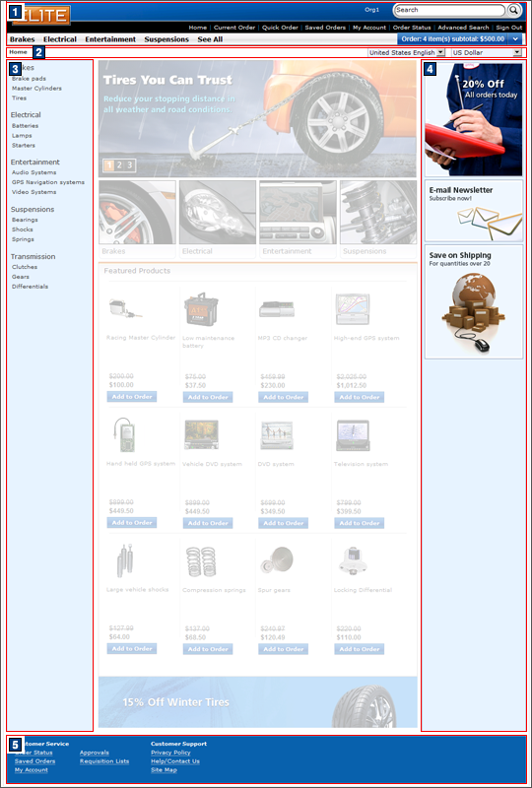This screenshot has height=788, width=532.
Task: Click the Entertainment category thumbnail
Action: tap(298, 213)
